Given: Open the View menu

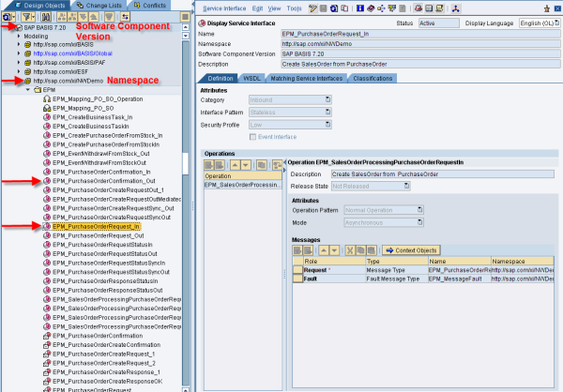Looking at the screenshot, I should [274, 8].
